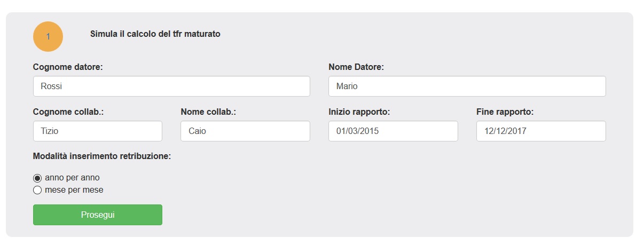Click the 'Cognome datore:' label
Viewport: 644px width, 245px height.
coord(68,67)
